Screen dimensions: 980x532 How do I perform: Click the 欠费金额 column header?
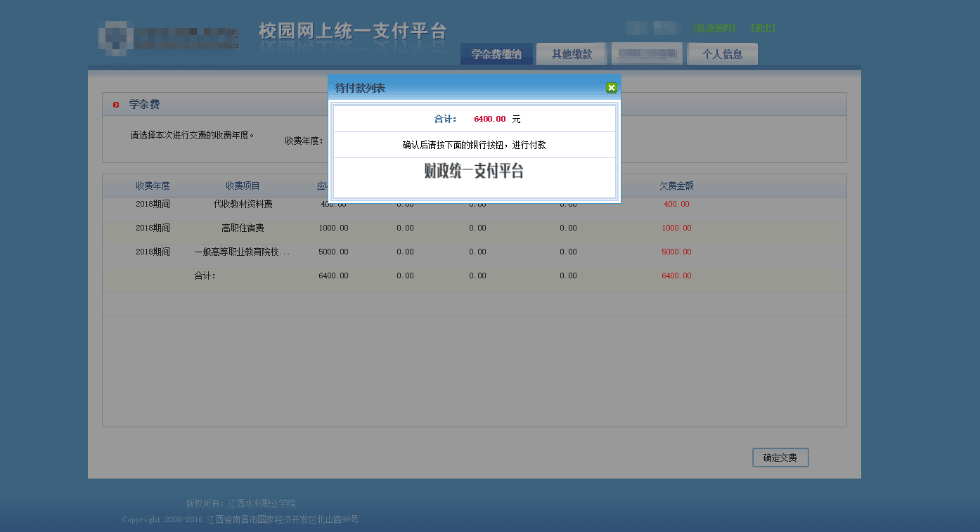676,186
